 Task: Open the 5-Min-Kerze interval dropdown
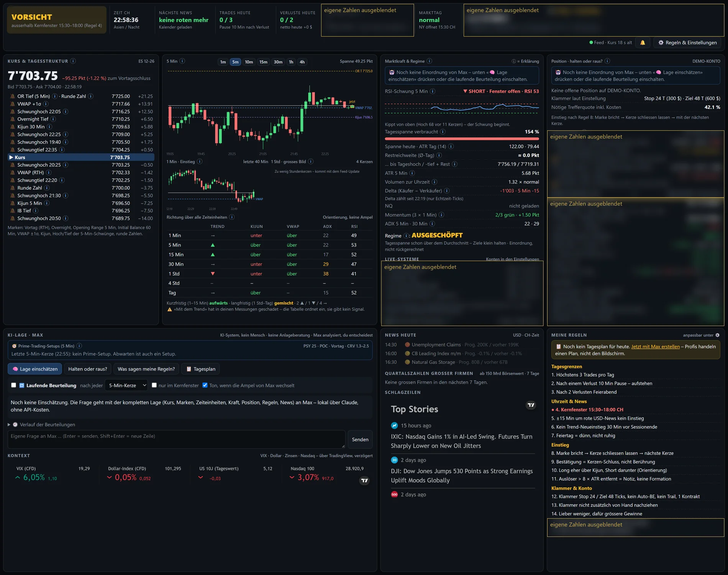click(x=126, y=385)
